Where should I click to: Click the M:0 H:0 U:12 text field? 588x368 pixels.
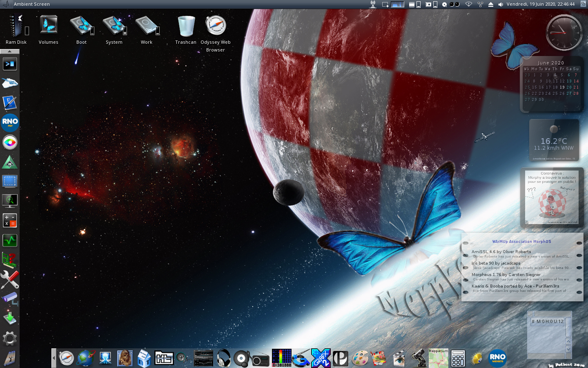coord(547,321)
